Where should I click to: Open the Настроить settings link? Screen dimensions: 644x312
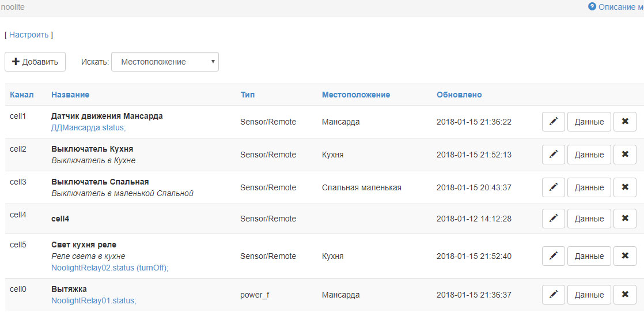point(29,35)
